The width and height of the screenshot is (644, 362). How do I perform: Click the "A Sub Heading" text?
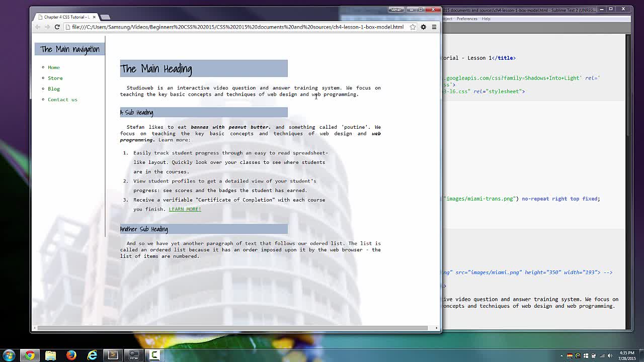point(136,113)
